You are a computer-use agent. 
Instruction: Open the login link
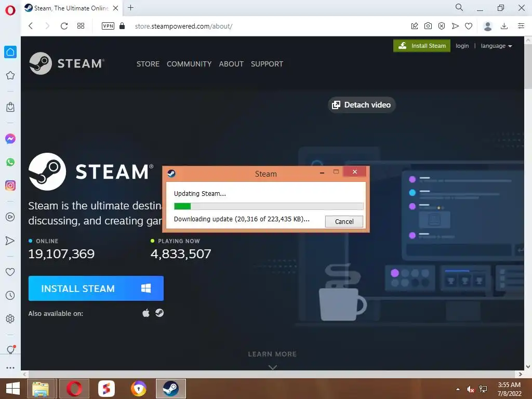point(462,46)
